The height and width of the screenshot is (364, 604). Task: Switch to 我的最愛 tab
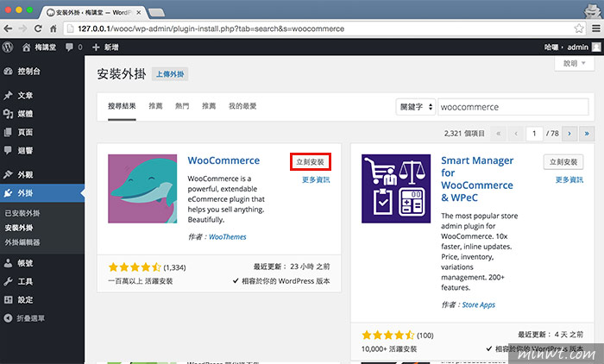pos(242,106)
